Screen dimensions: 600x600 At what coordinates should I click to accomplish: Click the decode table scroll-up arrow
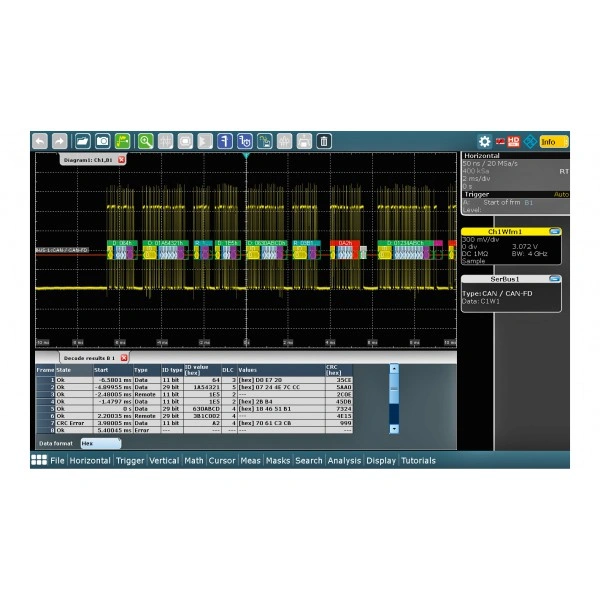[394, 368]
